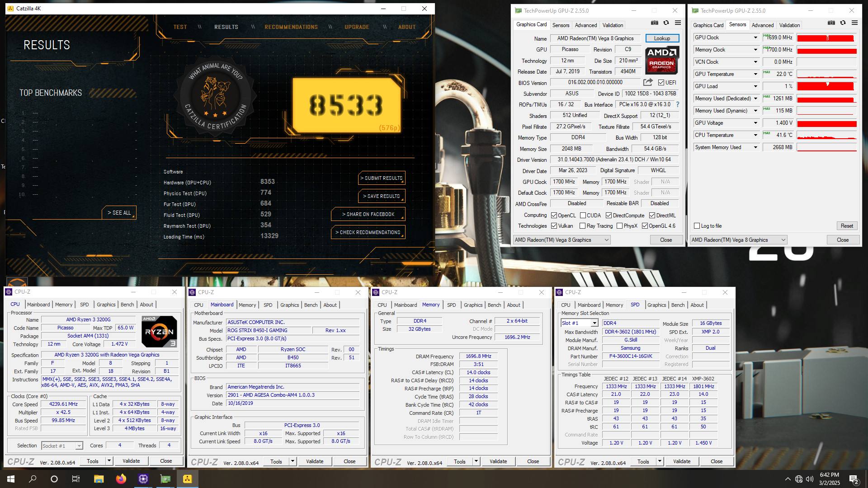Click CPU Temperature sensor graph
Viewport: 868px width, 488px height.
tap(826, 135)
